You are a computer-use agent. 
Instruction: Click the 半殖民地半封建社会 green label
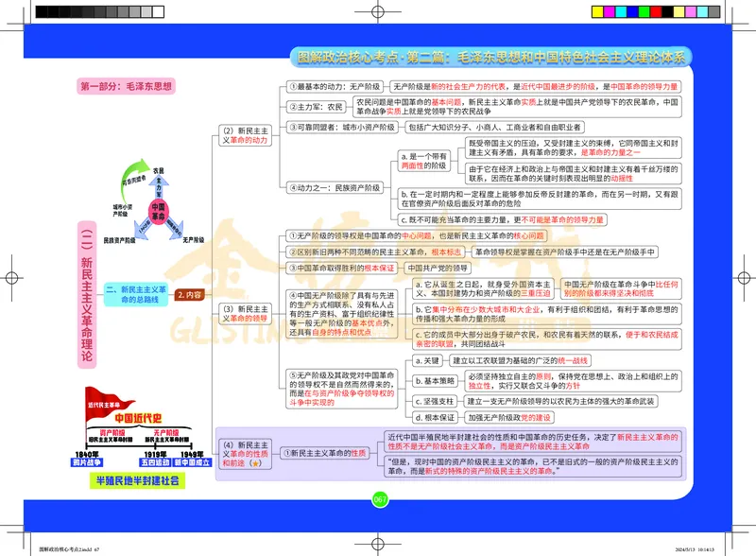point(139,478)
